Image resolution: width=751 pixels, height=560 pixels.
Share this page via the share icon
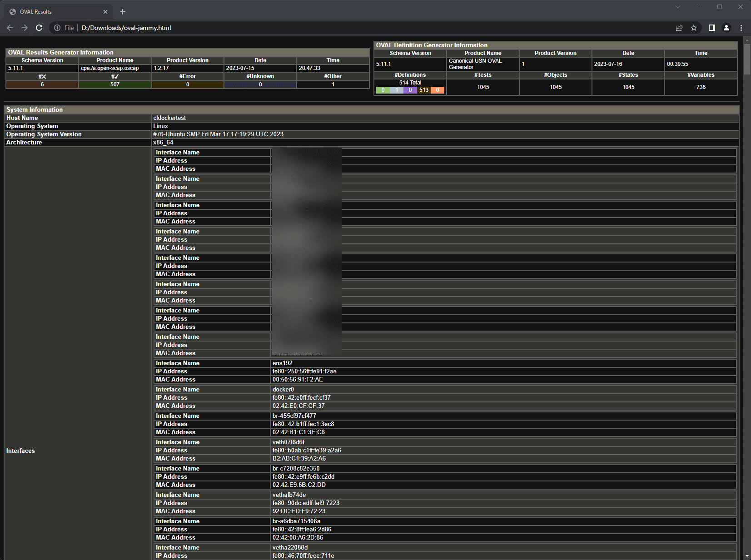click(x=679, y=28)
